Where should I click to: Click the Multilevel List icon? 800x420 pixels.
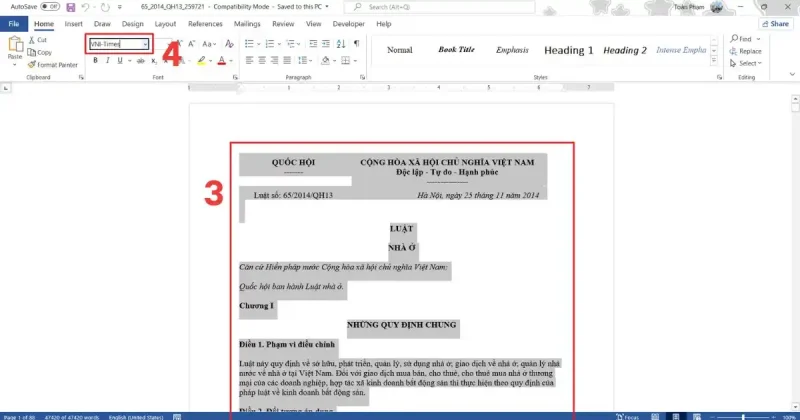click(x=290, y=44)
